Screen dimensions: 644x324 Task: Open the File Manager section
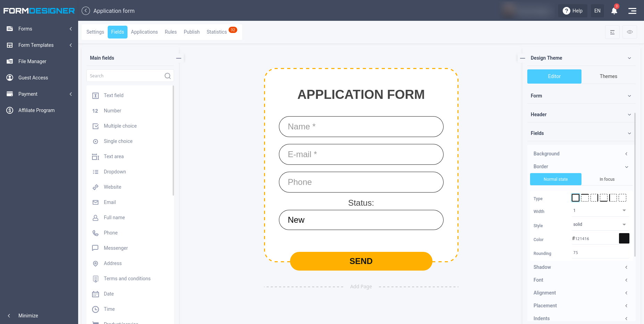coord(32,61)
